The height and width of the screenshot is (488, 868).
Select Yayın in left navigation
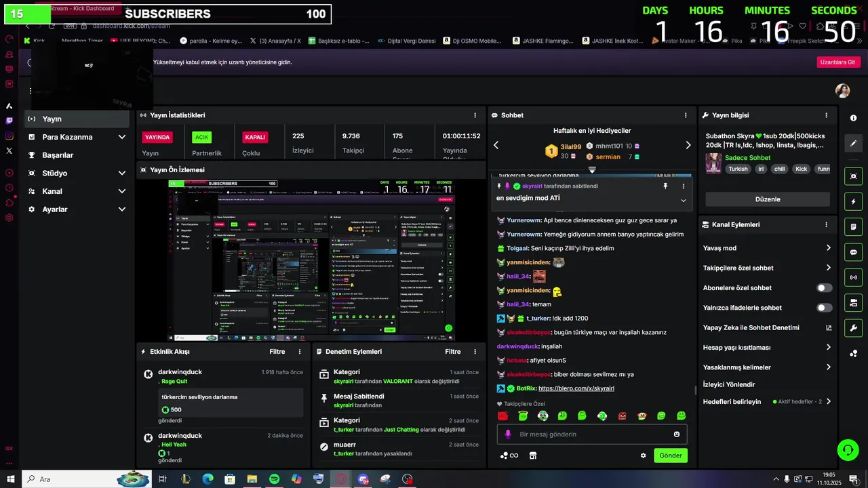(x=77, y=119)
